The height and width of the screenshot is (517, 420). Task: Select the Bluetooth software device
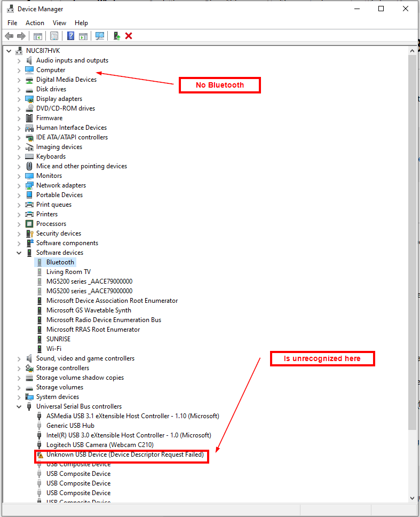click(x=60, y=262)
